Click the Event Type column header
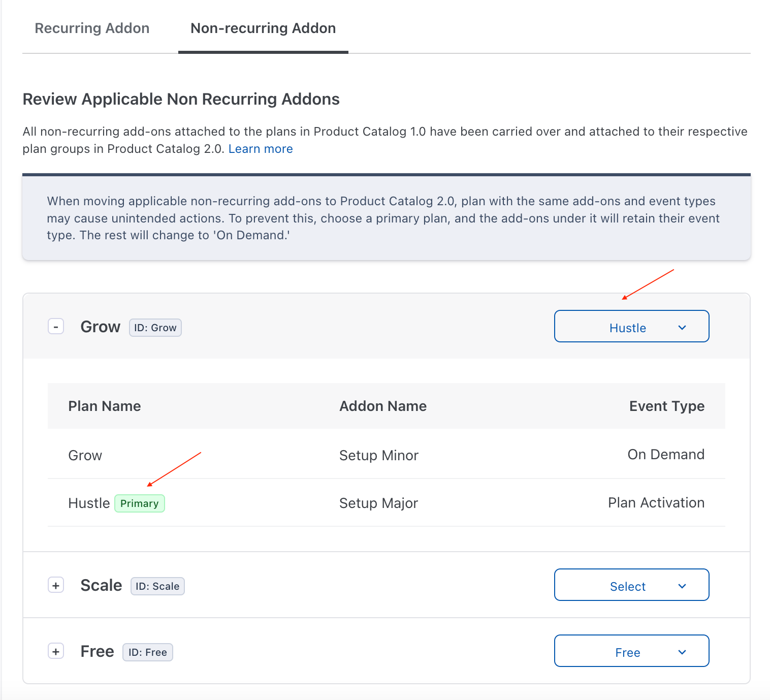This screenshot has height=700, width=770. (666, 406)
